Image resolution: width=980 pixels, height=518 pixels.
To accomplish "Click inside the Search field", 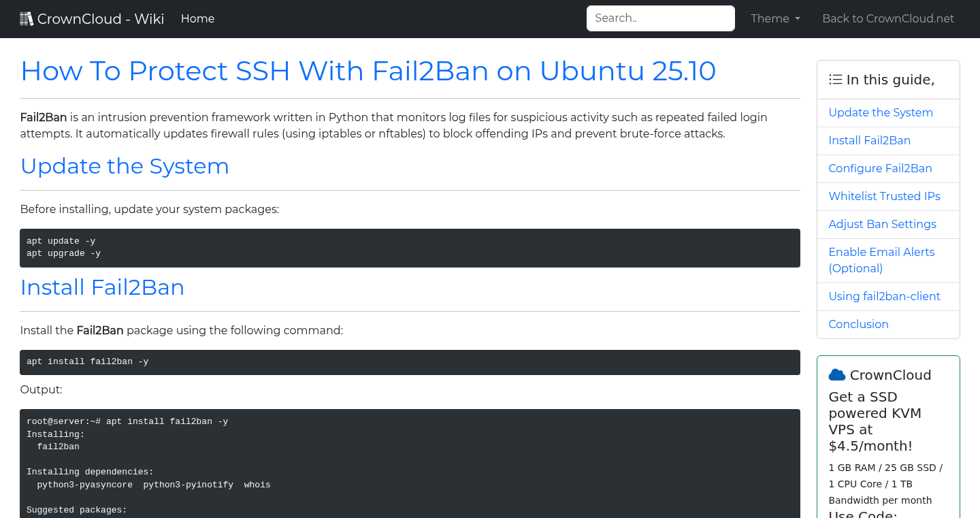I will 659,18.
